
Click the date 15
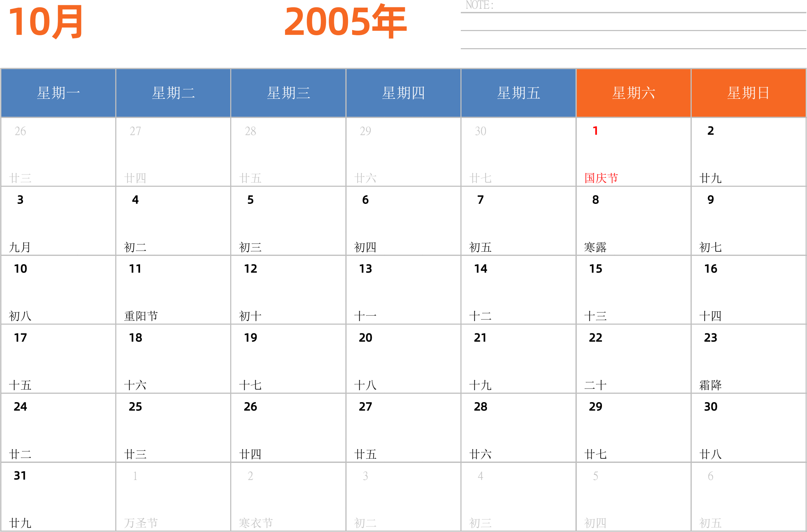point(596,269)
